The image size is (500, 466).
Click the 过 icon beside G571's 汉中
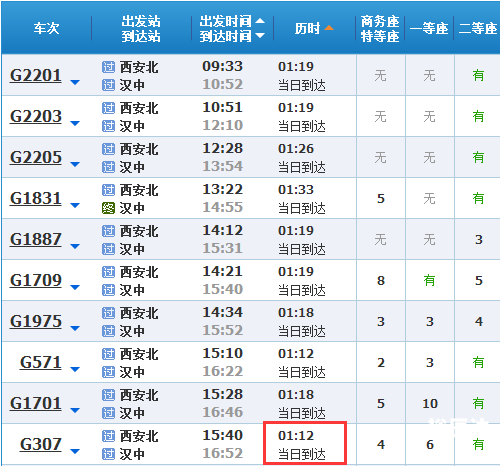point(108,372)
